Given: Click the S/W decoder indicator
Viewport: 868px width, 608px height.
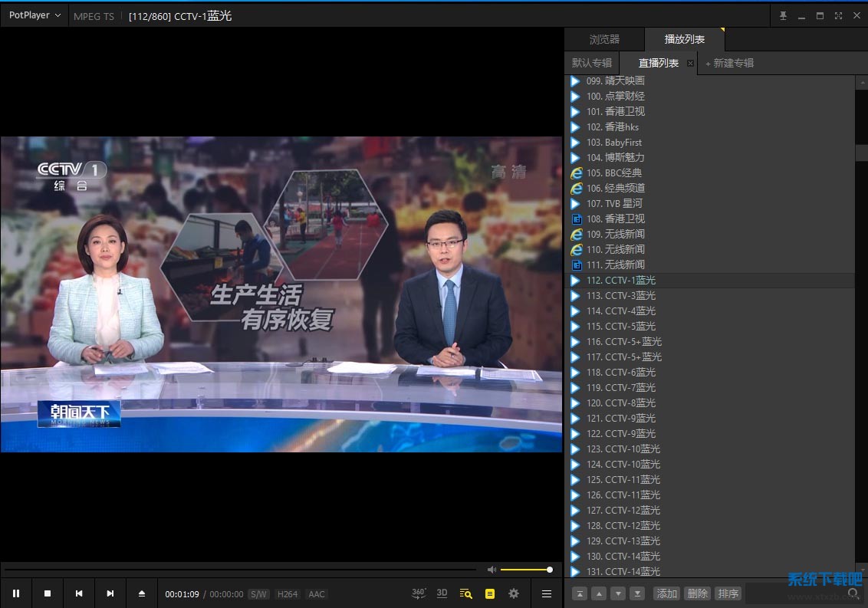Looking at the screenshot, I should (x=259, y=594).
